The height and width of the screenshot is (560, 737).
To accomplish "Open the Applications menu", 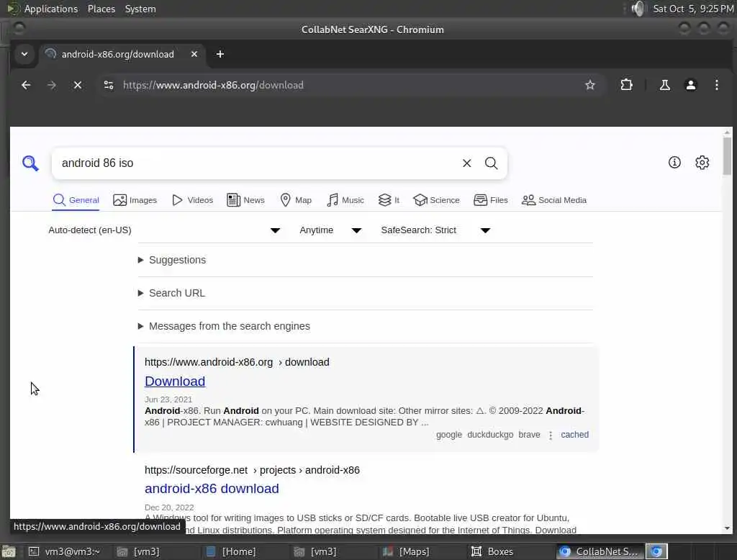I will pyautogui.click(x=51, y=9).
